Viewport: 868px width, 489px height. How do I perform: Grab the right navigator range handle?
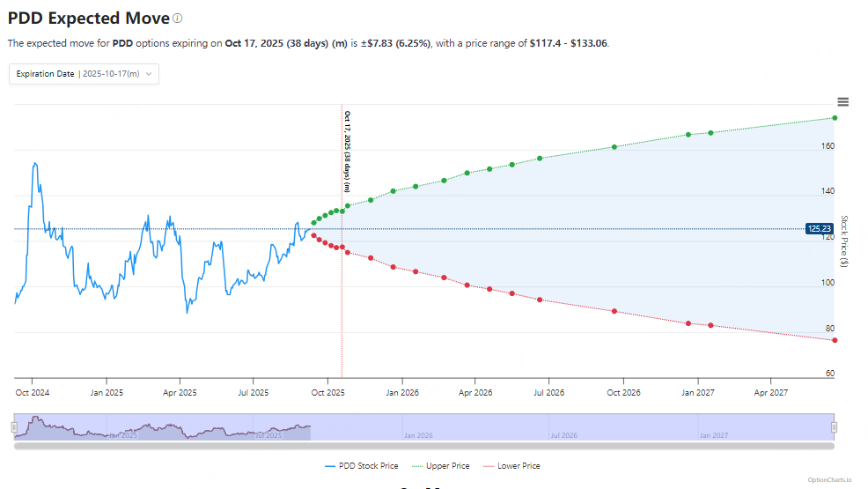pyautogui.click(x=834, y=427)
